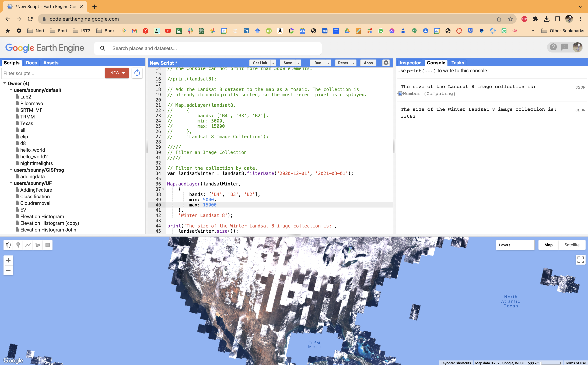Collapse the users/sounny/default folder

(11, 90)
